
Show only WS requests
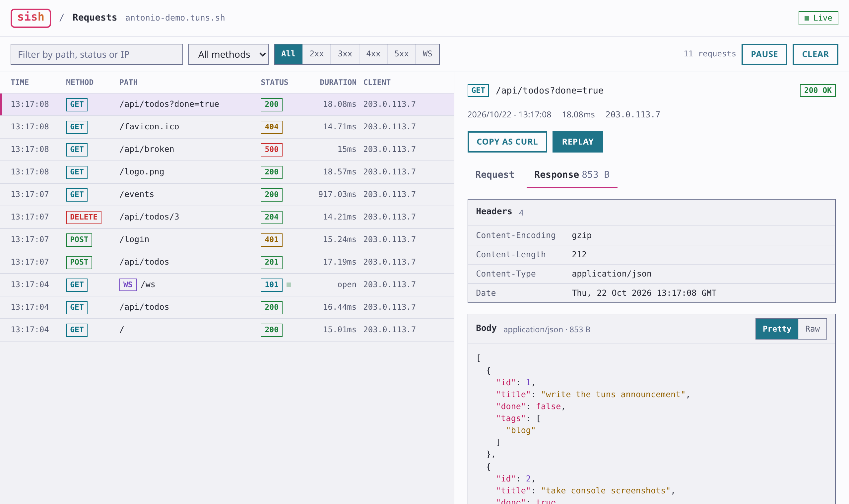click(427, 54)
